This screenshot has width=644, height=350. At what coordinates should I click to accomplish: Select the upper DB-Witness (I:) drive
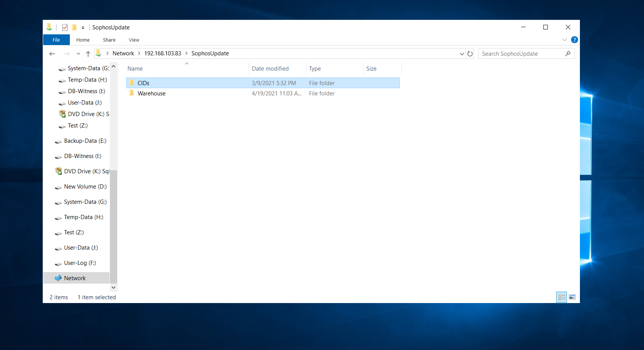click(x=82, y=91)
